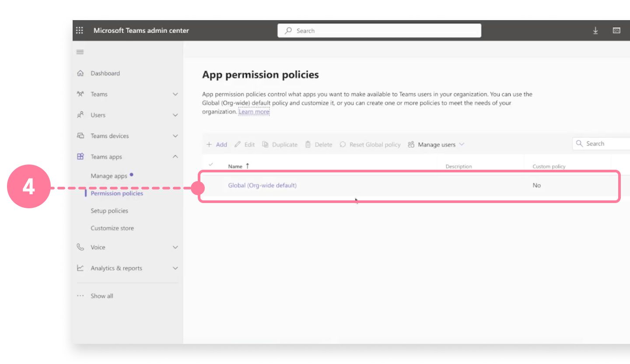The image size is (630, 364).
Task: Open the Cloud Shell icon in header
Action: click(x=616, y=31)
